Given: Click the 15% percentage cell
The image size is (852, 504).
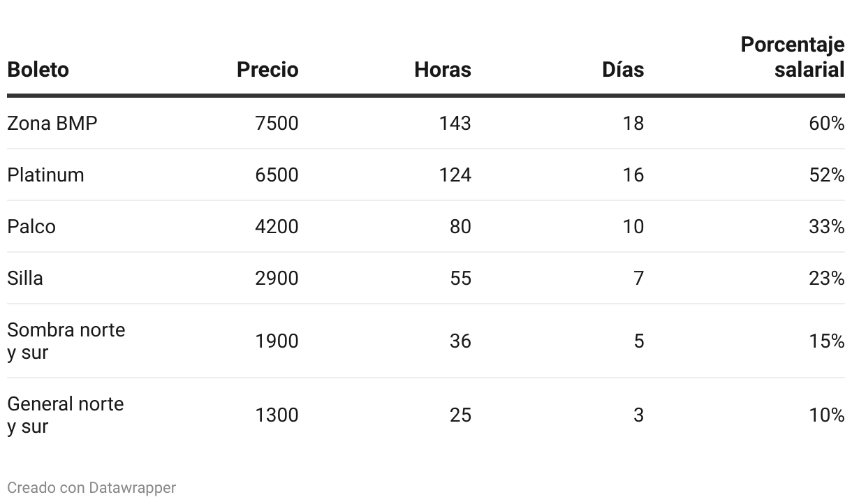Looking at the screenshot, I should coord(826,341).
